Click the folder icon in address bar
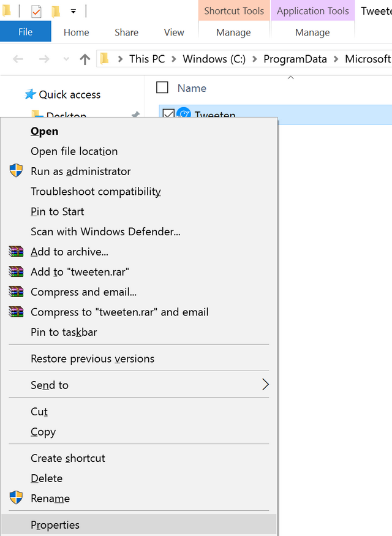 tap(105, 59)
